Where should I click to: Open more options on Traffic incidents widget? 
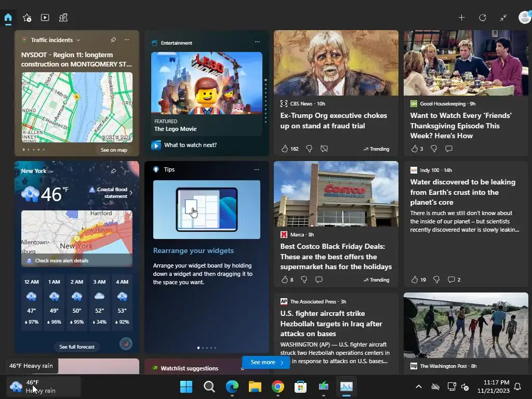127,39
